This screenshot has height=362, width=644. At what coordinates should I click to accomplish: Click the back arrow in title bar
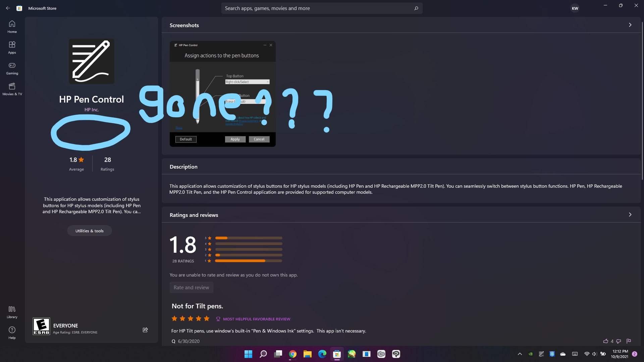tap(8, 8)
